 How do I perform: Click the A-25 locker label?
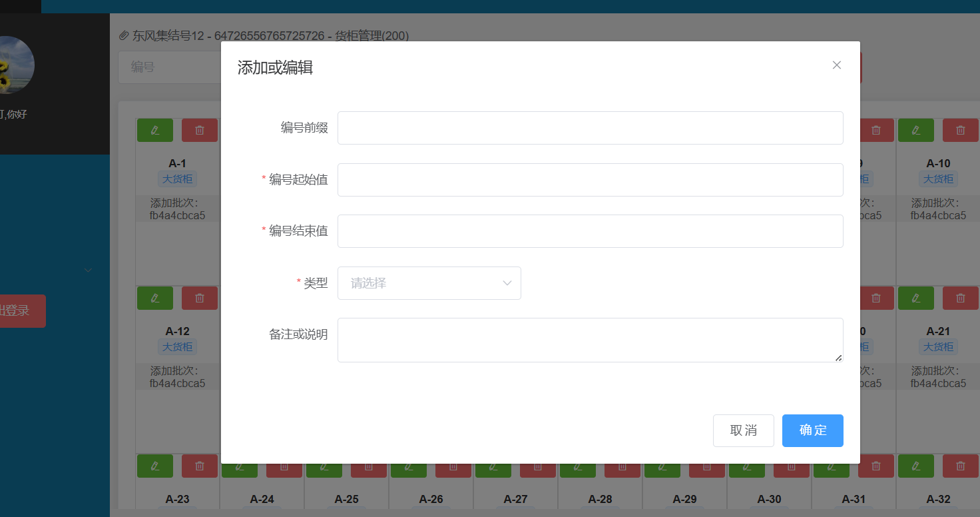(346, 499)
